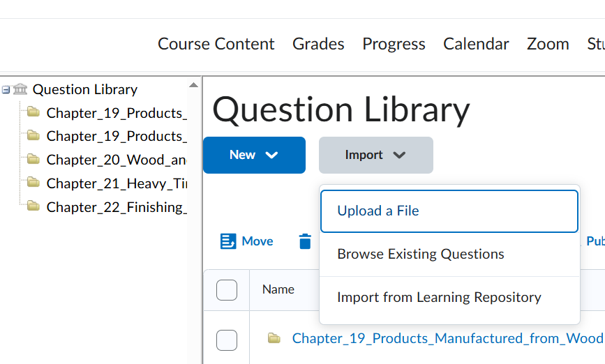Collapse the Question Library tree root
605x364 pixels.
(x=6, y=90)
